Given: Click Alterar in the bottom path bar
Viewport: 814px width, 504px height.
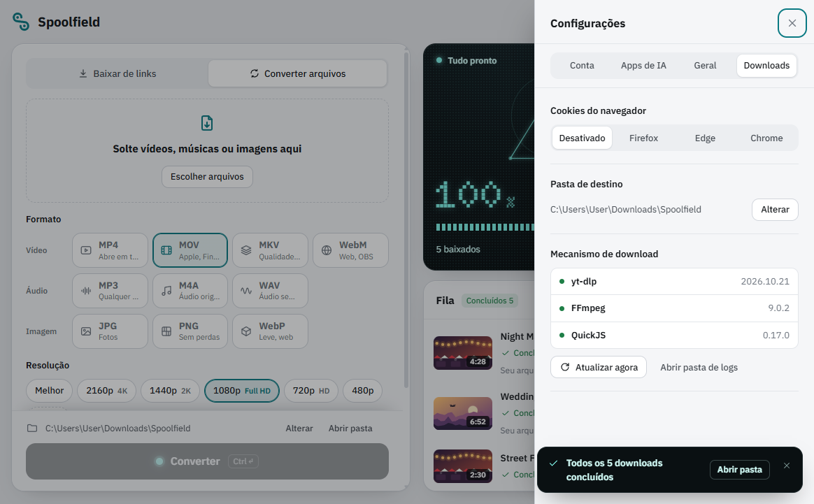Looking at the screenshot, I should tap(299, 429).
